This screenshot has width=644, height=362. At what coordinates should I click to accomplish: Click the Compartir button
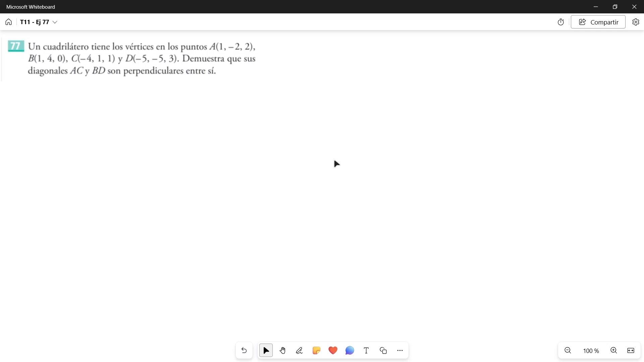pyautogui.click(x=598, y=22)
